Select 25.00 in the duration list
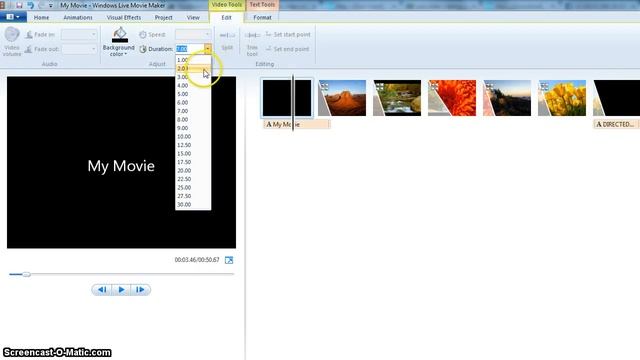 pyautogui.click(x=193, y=188)
